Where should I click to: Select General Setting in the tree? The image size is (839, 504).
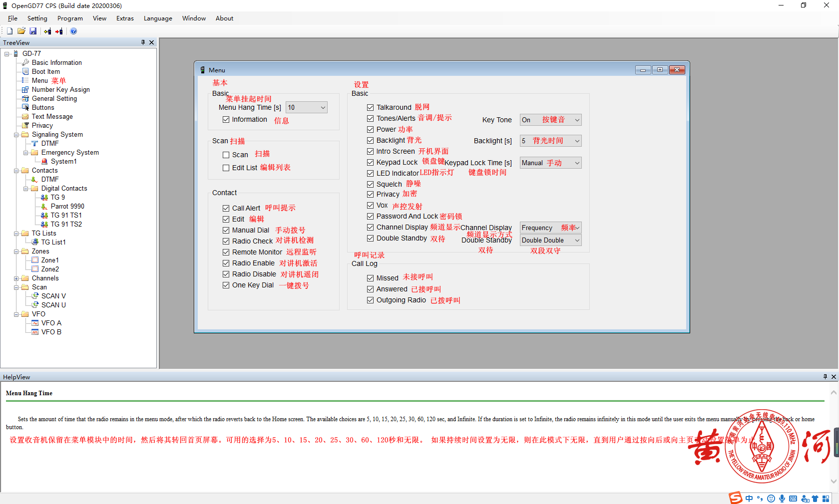tap(54, 99)
